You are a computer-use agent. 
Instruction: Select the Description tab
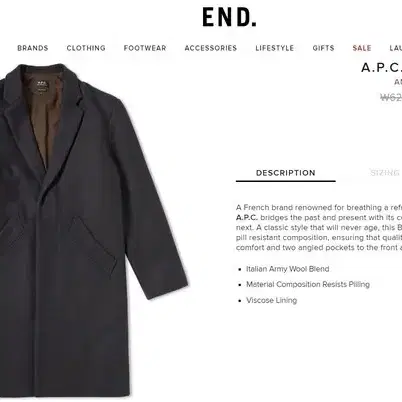tap(286, 173)
